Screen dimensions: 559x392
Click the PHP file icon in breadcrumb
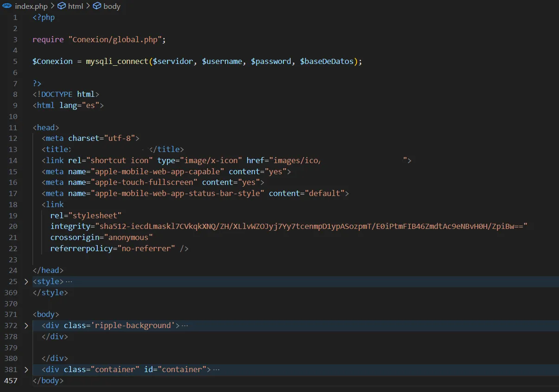click(7, 6)
